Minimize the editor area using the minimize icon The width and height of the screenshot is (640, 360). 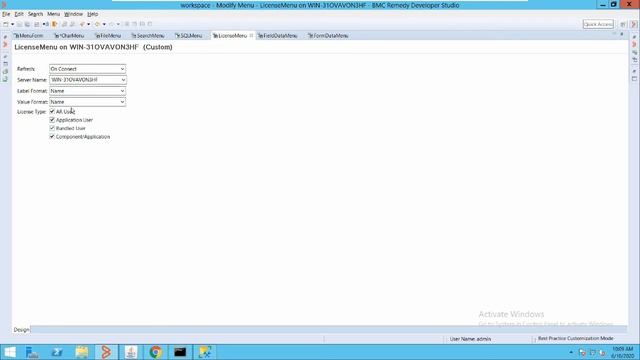[614, 34]
